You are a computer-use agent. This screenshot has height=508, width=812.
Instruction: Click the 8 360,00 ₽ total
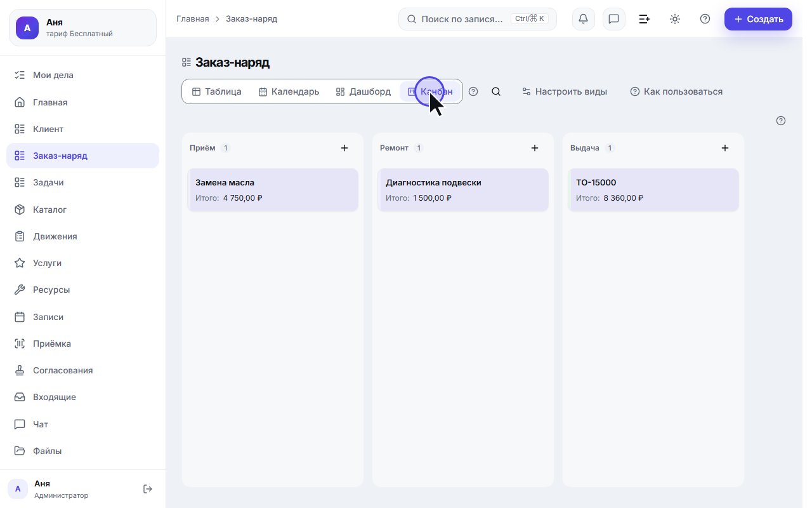tap(623, 198)
